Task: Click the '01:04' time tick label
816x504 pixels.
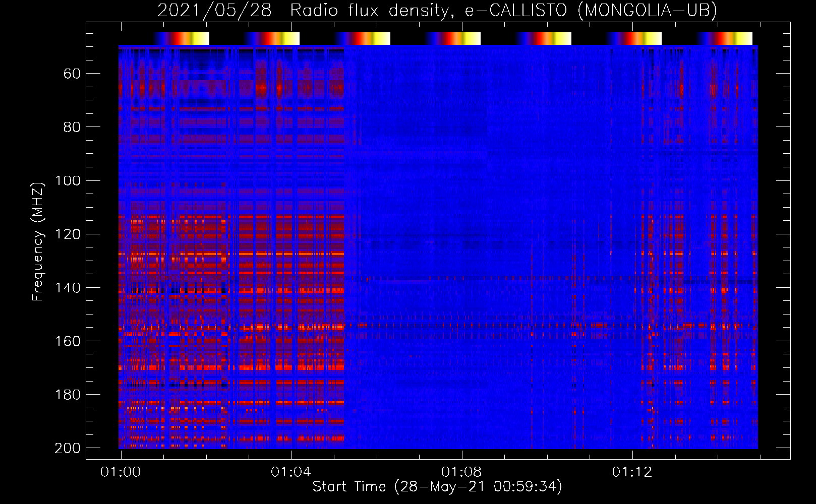Action: coord(291,472)
